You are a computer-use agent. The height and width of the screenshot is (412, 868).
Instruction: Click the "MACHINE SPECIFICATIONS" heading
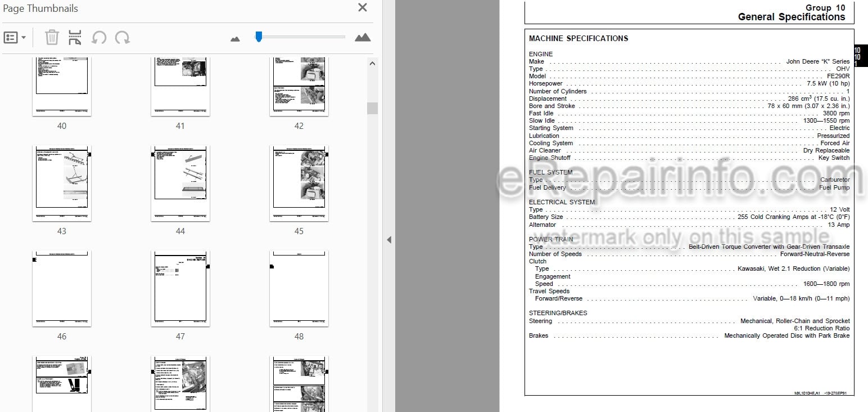[578, 39]
